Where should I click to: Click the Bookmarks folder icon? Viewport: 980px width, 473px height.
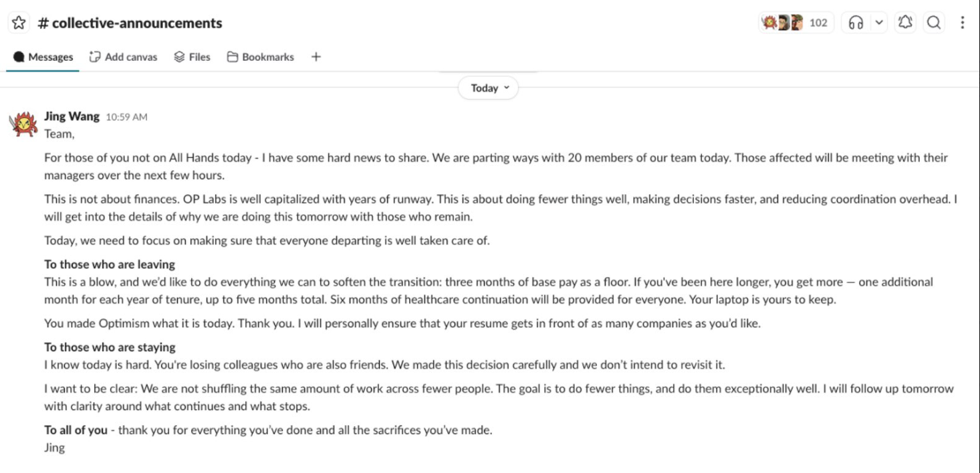233,57
